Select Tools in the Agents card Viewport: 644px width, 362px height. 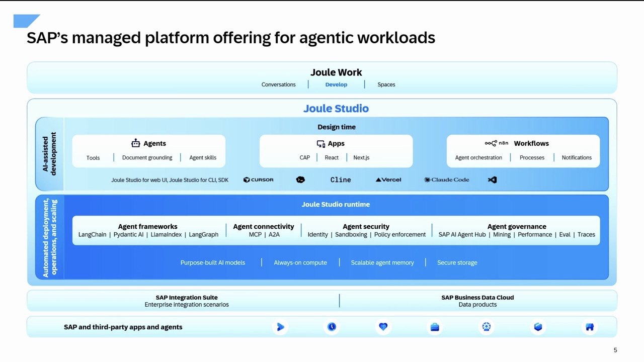click(x=93, y=158)
